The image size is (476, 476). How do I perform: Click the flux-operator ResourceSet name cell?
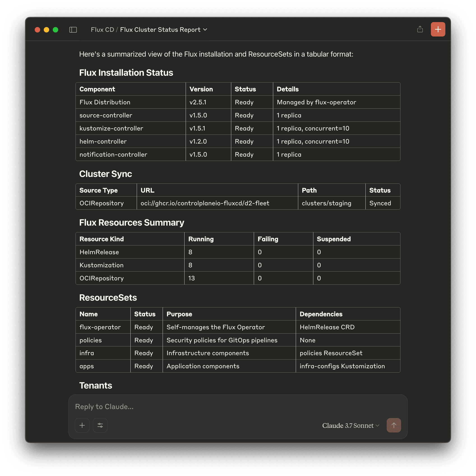click(100, 327)
